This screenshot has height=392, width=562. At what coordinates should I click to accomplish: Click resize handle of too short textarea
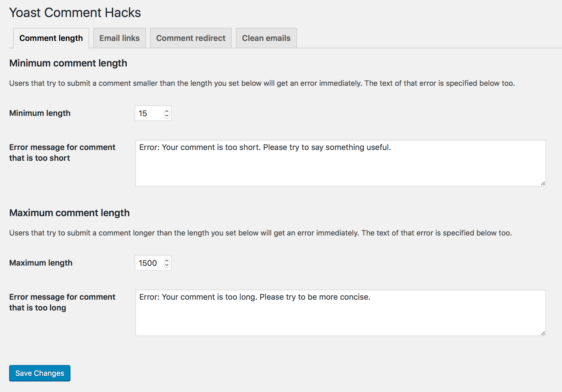point(543,184)
